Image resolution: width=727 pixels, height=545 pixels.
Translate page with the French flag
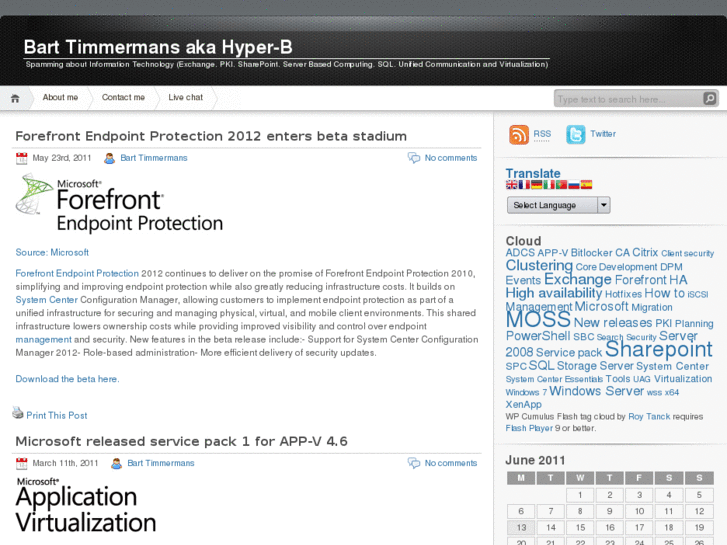coord(524,185)
